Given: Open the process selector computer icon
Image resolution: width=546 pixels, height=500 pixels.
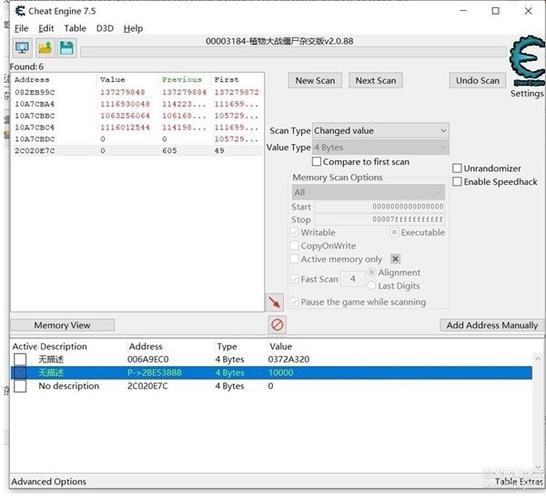Looking at the screenshot, I should point(23,48).
